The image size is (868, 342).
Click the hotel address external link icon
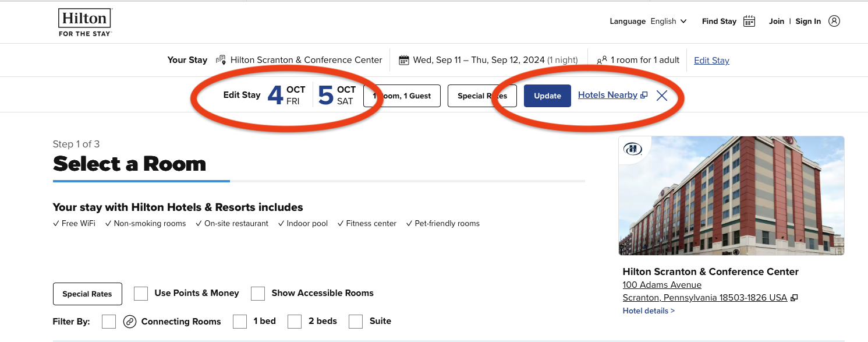pyautogui.click(x=794, y=298)
